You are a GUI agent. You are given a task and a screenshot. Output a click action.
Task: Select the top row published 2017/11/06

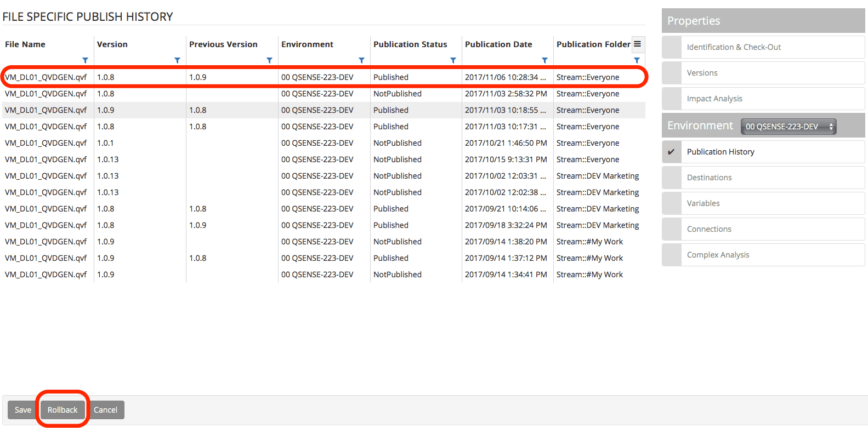coord(324,77)
